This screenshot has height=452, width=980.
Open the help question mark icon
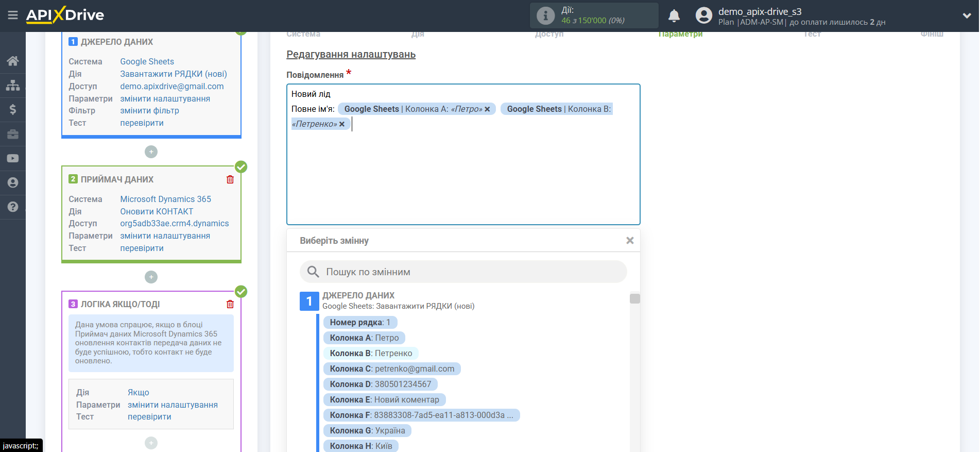pos(13,207)
